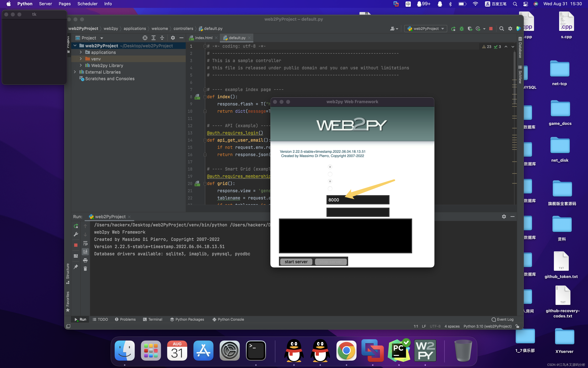The image size is (588, 368).
Task: Open Database tool window on right edge
Action: (520, 47)
